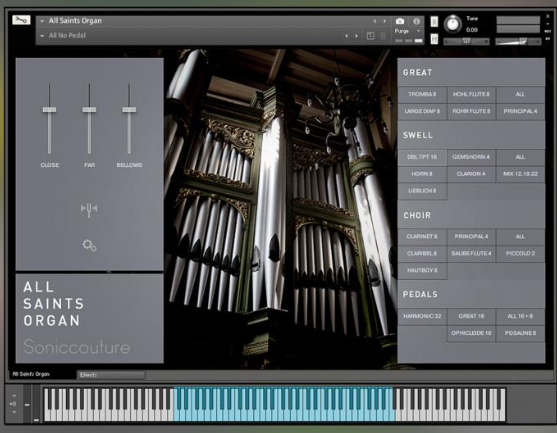
Task: Enable Pedals ALL 16 + 8 button
Action: [x=520, y=316]
